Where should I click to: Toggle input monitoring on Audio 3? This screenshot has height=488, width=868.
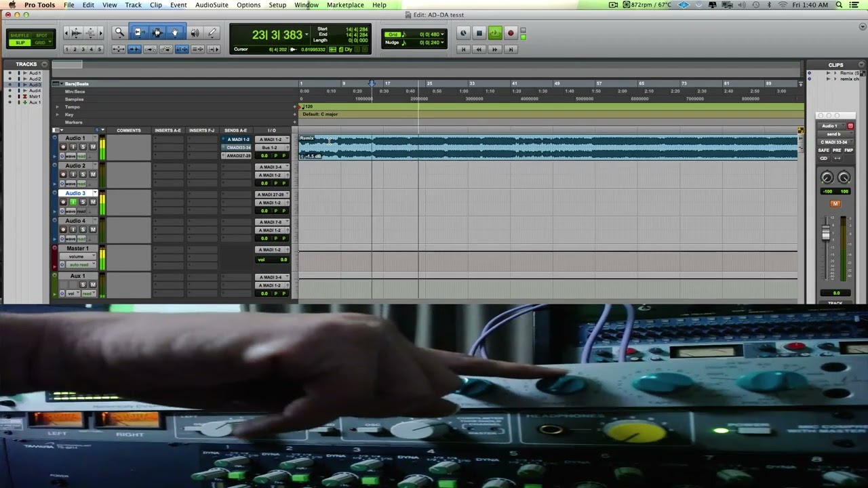click(73, 202)
